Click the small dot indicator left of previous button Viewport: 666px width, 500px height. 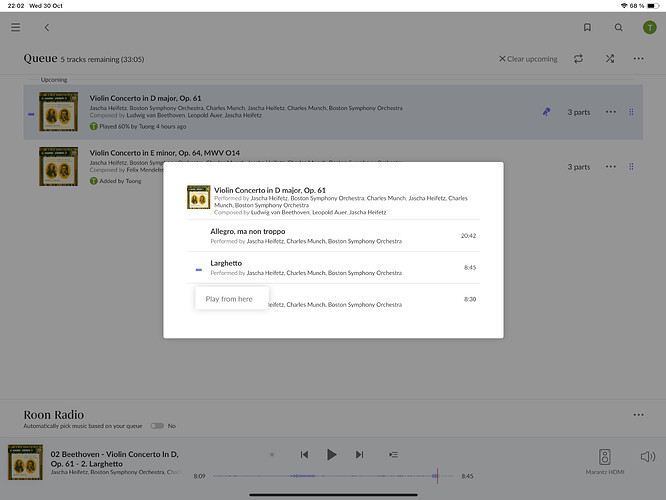[x=272, y=455]
